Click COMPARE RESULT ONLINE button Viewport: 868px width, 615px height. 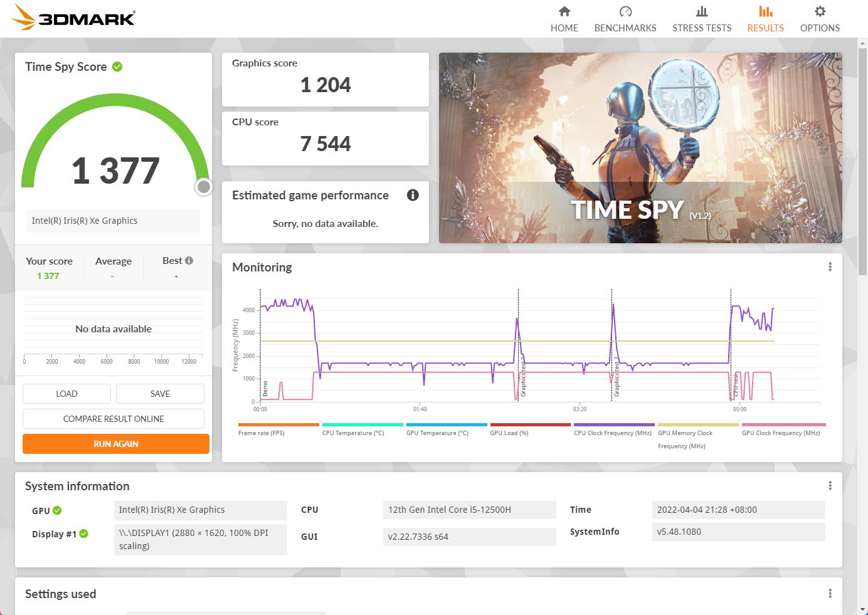tap(114, 419)
